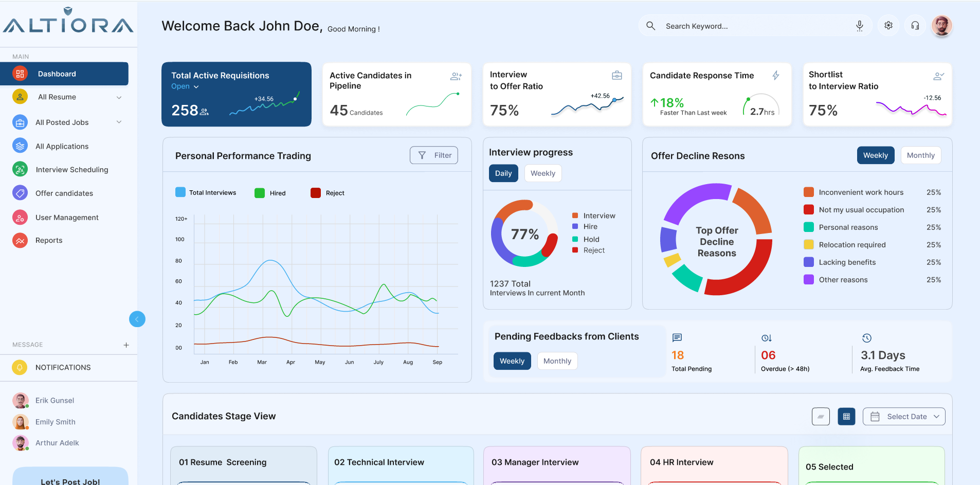This screenshot has width=980, height=485.
Task: Click Personal reasons teal swatch
Action: 809,227
